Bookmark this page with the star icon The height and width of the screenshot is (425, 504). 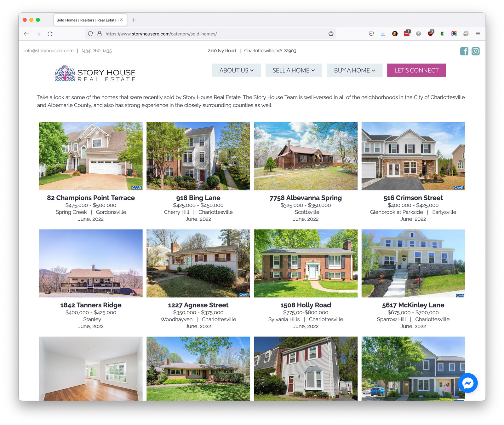pyautogui.click(x=331, y=34)
